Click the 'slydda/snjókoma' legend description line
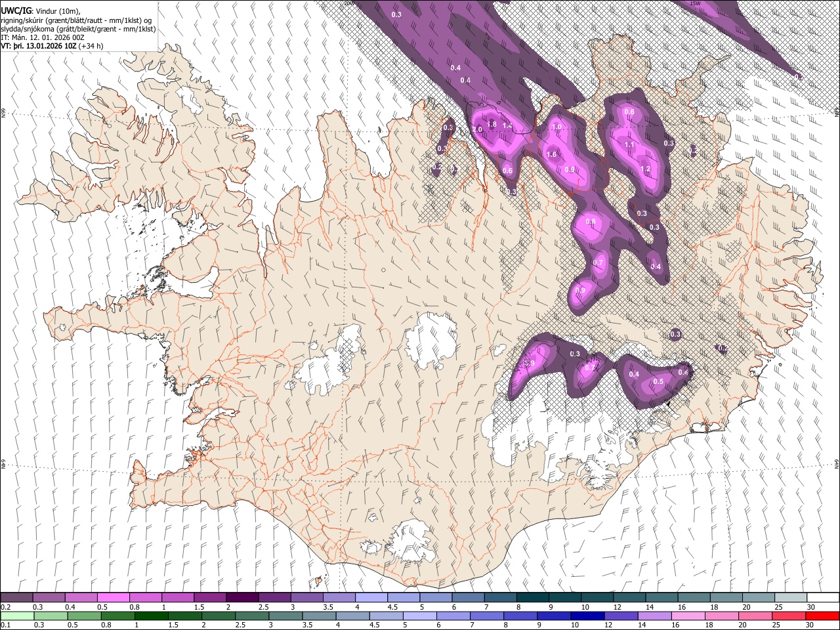The width and height of the screenshot is (840, 630). pyautogui.click(x=78, y=30)
